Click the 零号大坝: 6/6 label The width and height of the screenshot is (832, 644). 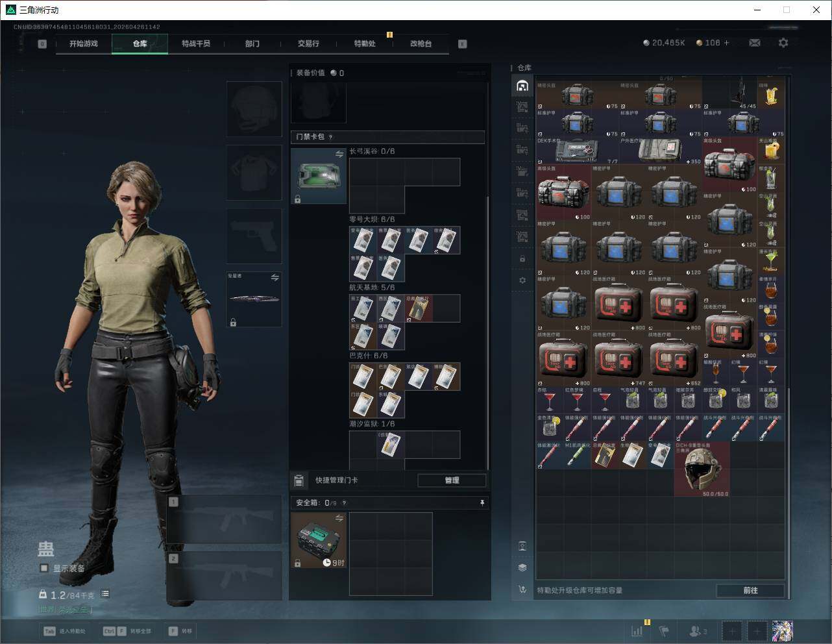(x=372, y=219)
